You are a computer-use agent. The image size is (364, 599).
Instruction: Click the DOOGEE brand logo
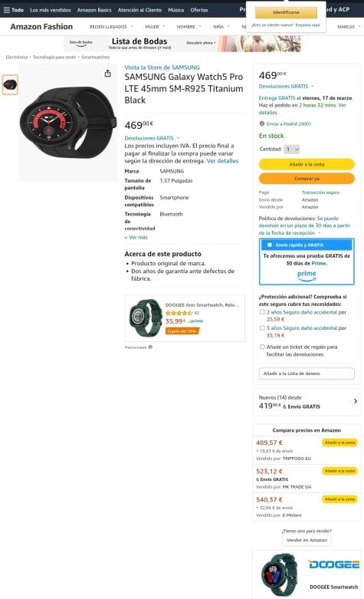coord(334,564)
